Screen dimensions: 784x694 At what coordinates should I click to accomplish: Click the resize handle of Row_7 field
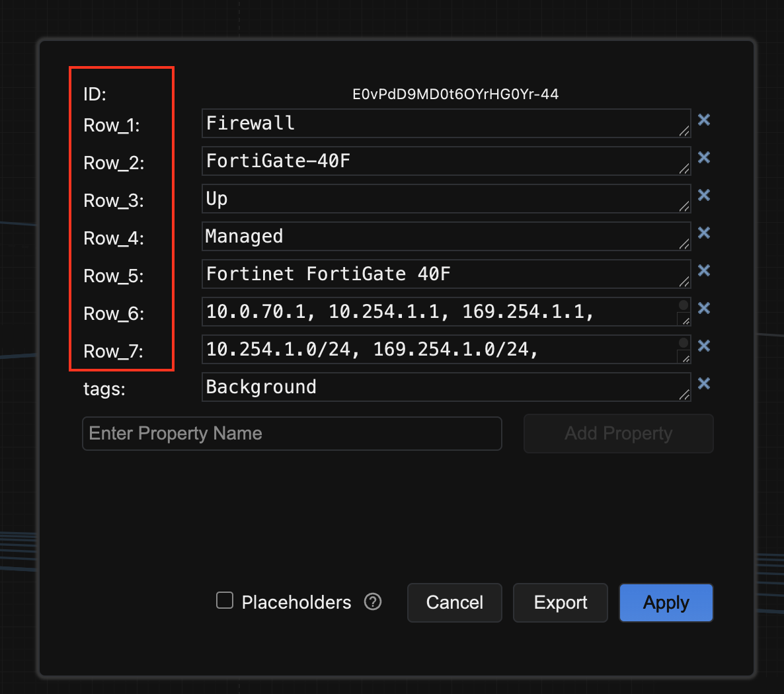[x=685, y=358]
